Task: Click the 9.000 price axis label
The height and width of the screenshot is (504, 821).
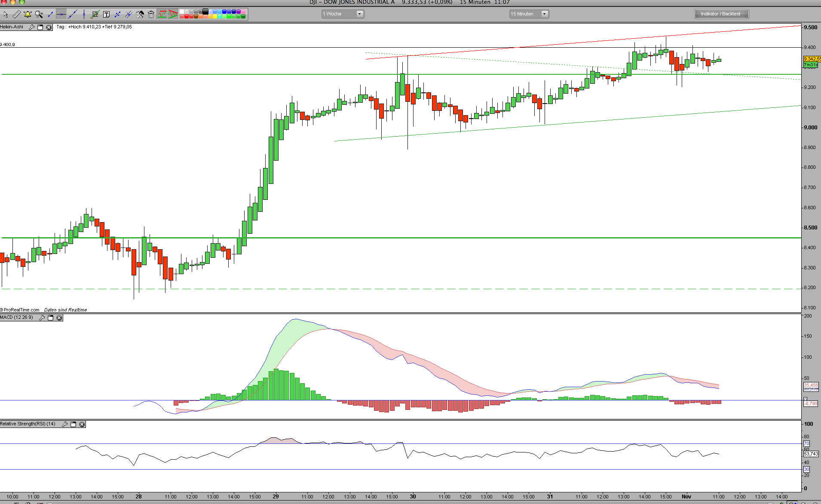Action: point(811,128)
